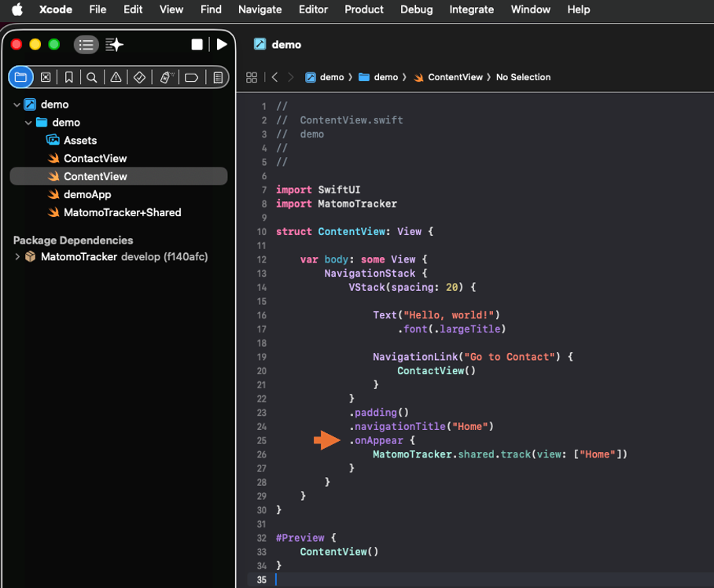Open the Navigate menu
The height and width of the screenshot is (588, 714).
pyautogui.click(x=260, y=9)
